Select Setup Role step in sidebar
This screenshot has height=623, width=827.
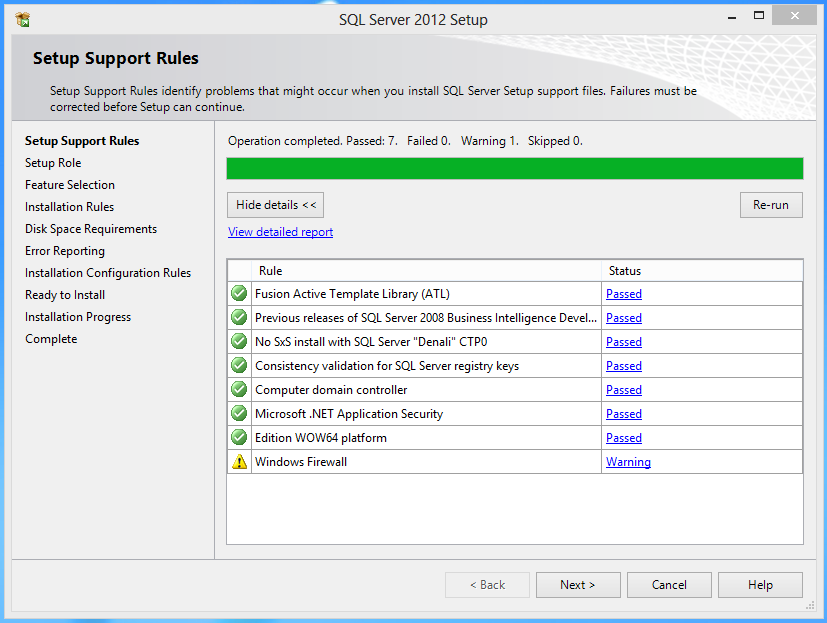53,163
